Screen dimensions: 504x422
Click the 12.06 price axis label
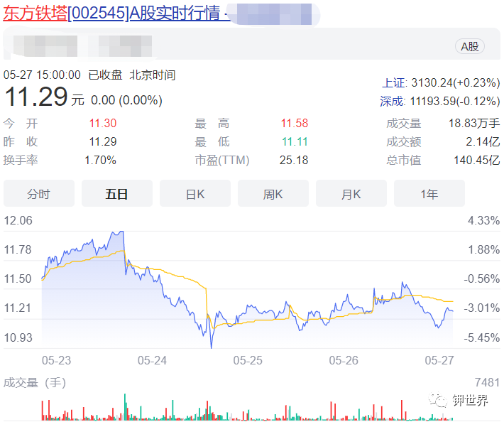pos(18,221)
